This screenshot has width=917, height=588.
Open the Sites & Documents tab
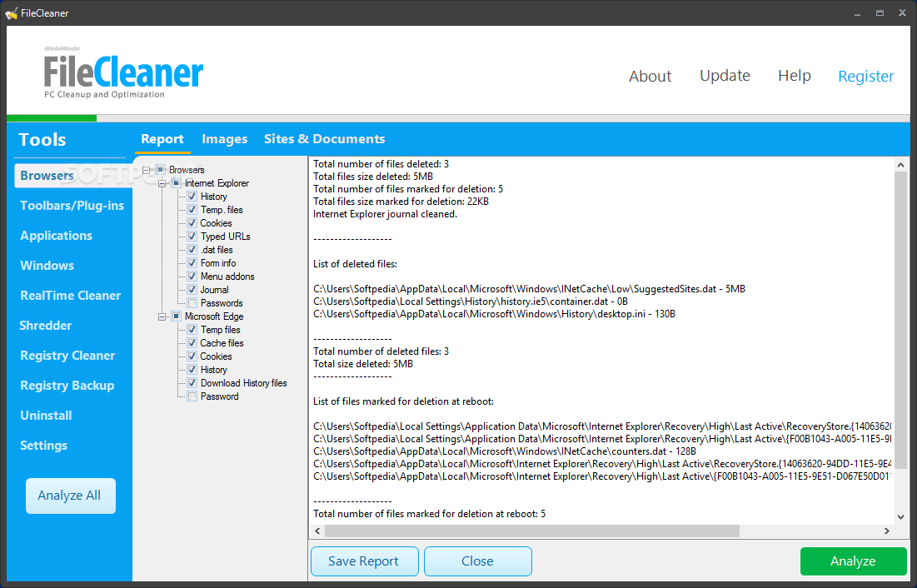[x=325, y=139]
